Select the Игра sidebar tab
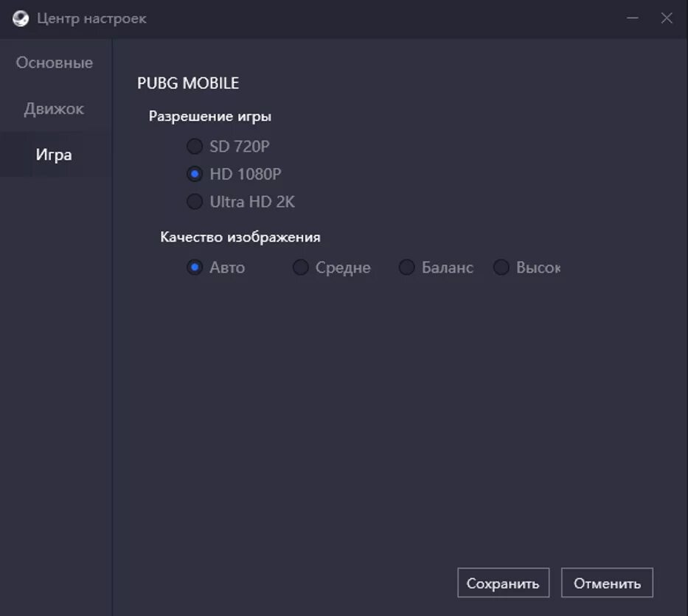This screenshot has width=688, height=616. pos(54,155)
